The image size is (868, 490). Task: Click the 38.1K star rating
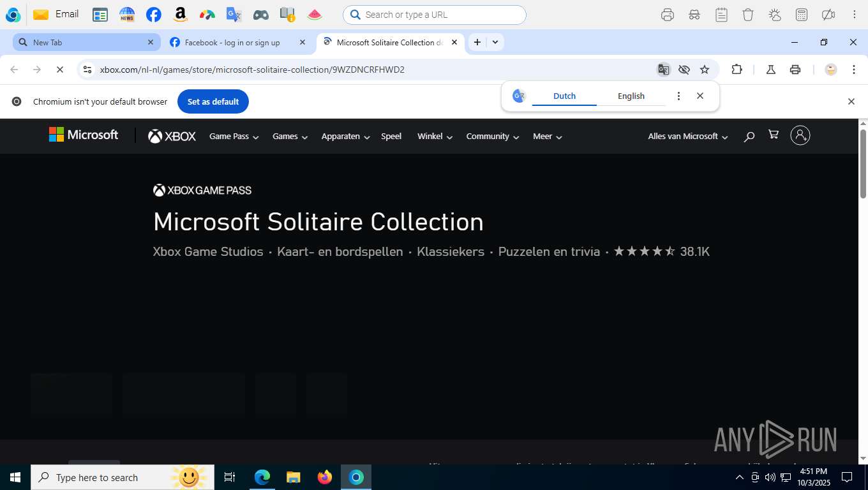[x=661, y=252]
